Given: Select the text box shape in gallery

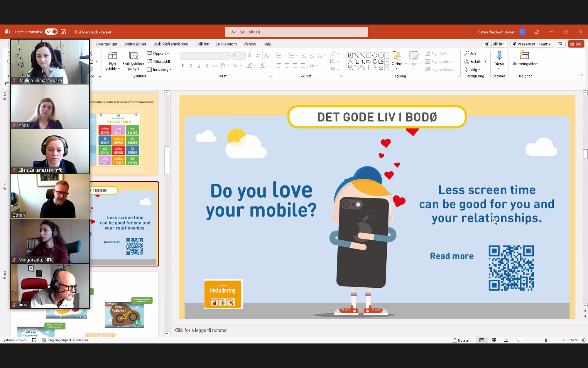Looking at the screenshot, I should [x=350, y=55].
